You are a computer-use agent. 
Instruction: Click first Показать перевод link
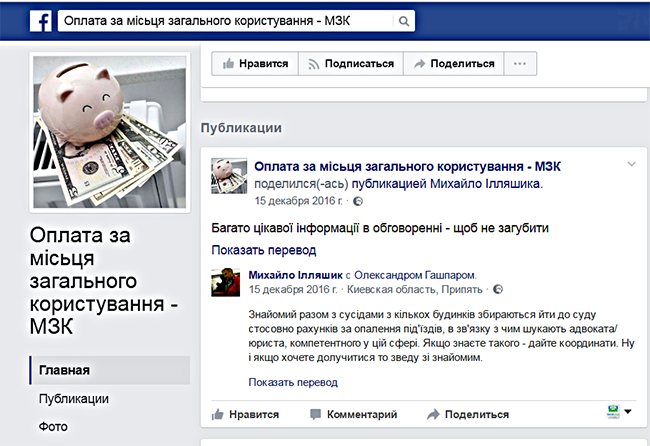(x=264, y=250)
